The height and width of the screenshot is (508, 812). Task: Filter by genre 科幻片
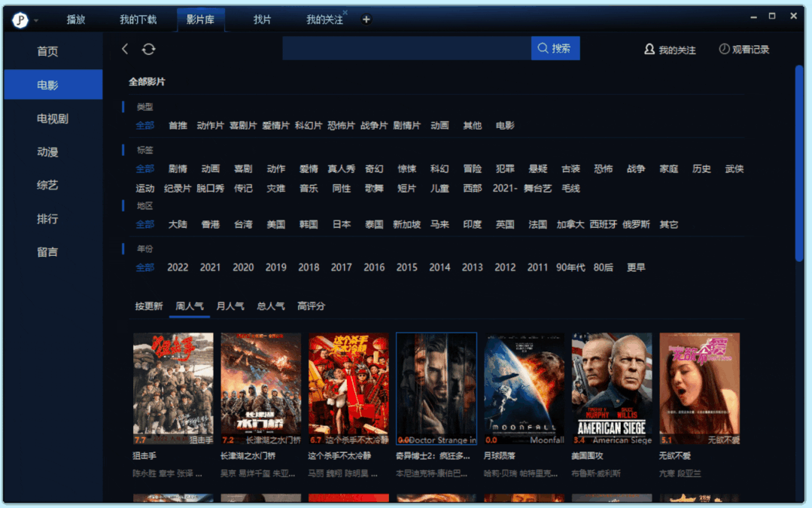tap(309, 126)
